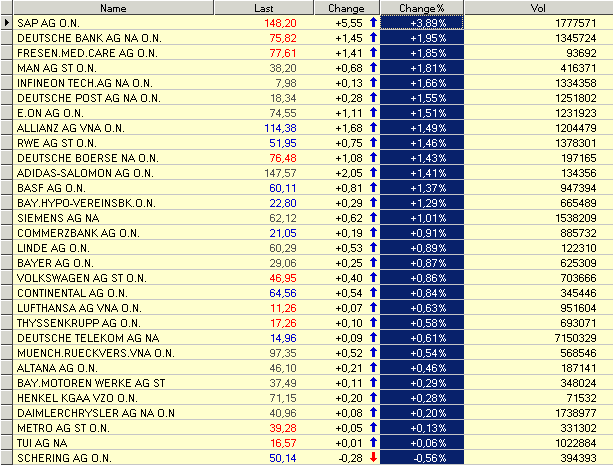Select the current-row marker beside SAP AG O.N.
This screenshot has width=613, height=465.
(6, 23)
